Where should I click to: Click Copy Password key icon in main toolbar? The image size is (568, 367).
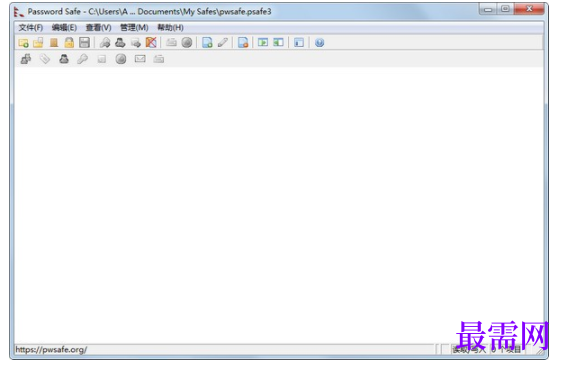pos(105,43)
